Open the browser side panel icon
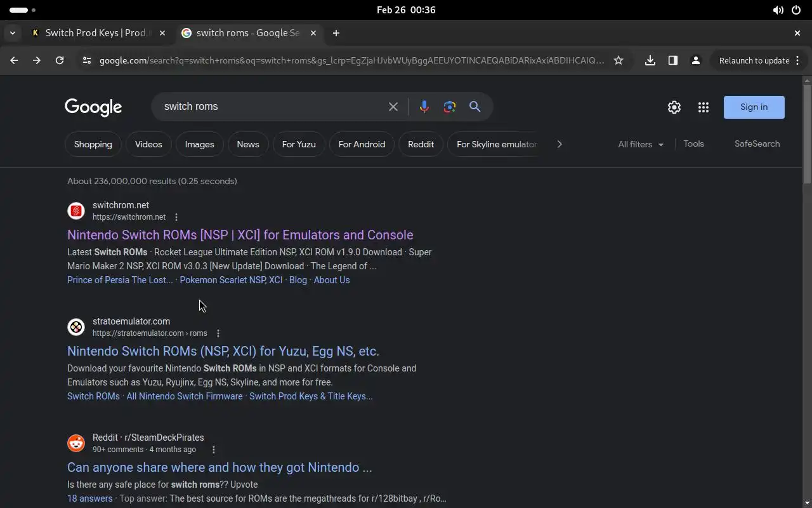Screen dimensions: 812x508 coord(673,60)
